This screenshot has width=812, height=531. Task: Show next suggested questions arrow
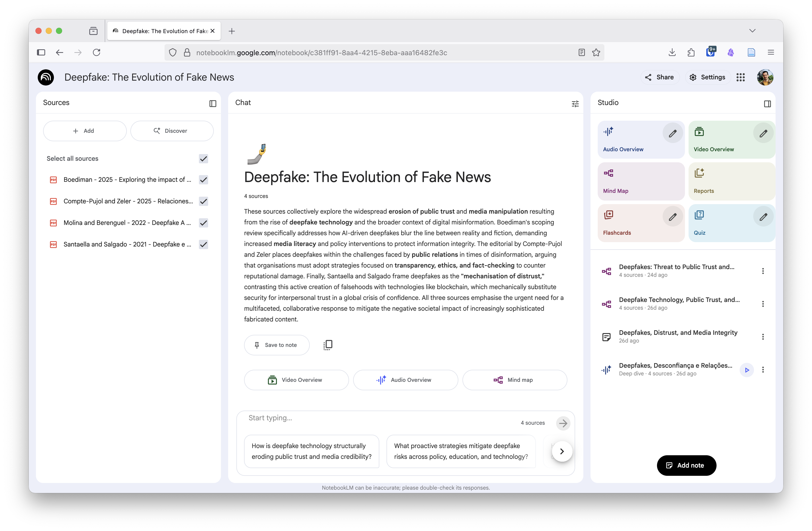(x=562, y=451)
